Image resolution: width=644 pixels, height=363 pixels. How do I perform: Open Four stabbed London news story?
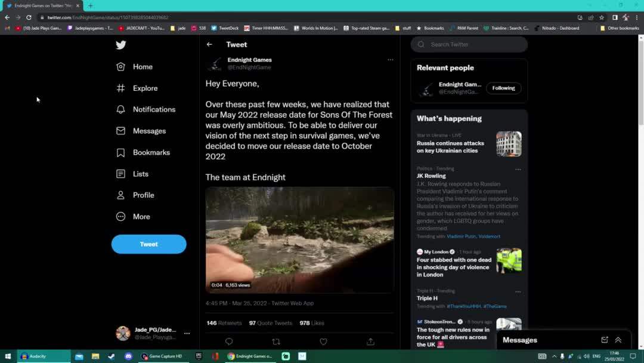454,267
